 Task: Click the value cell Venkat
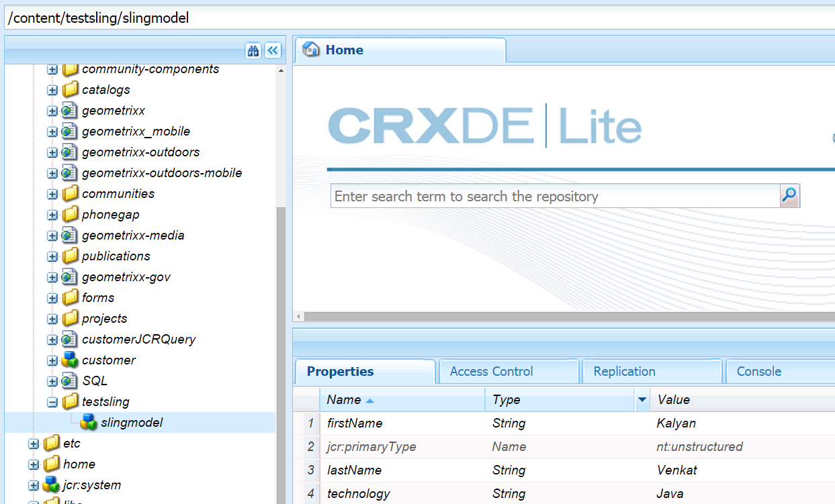click(677, 470)
